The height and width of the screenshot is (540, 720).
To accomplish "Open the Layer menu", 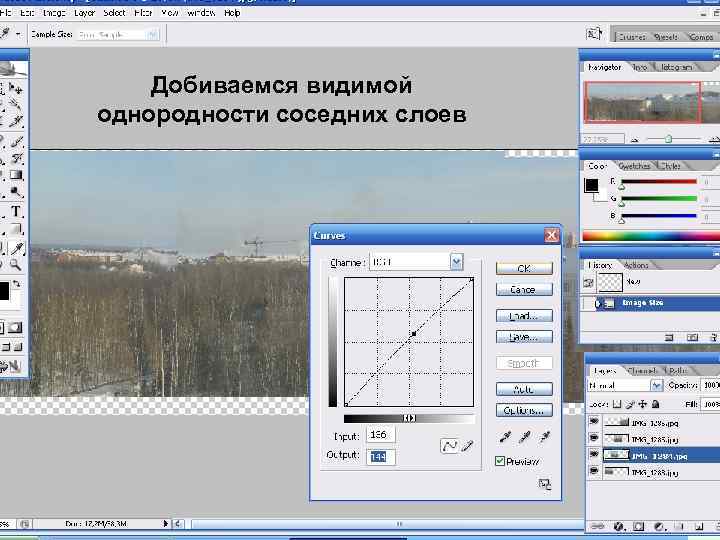I will (84, 13).
